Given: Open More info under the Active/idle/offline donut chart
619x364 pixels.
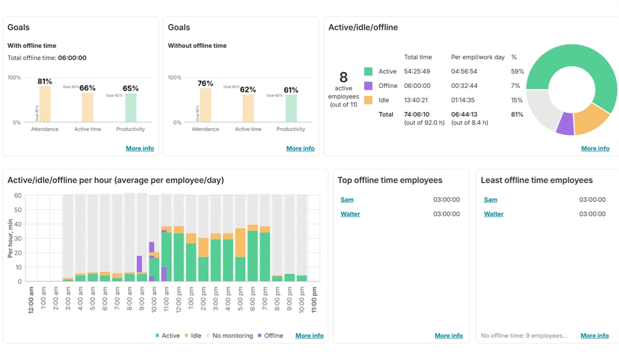Looking at the screenshot, I should tap(595, 149).
